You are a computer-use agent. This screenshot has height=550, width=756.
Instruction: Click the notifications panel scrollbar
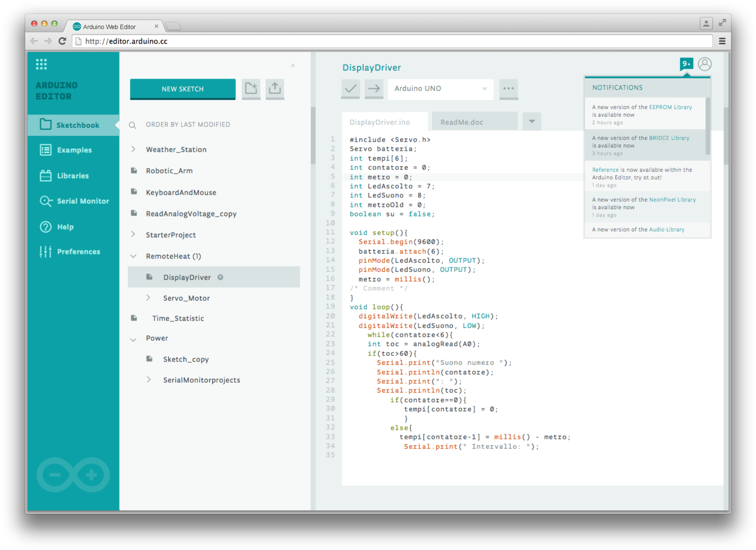point(707,126)
